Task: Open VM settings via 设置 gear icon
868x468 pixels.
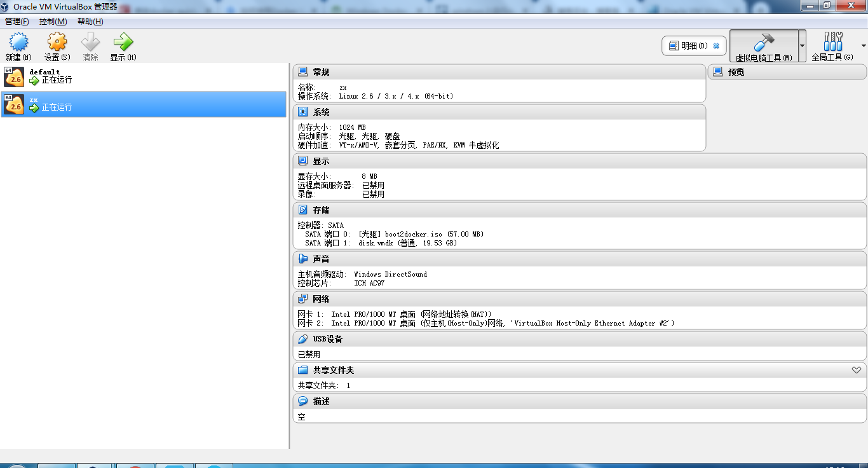Action: pyautogui.click(x=57, y=42)
